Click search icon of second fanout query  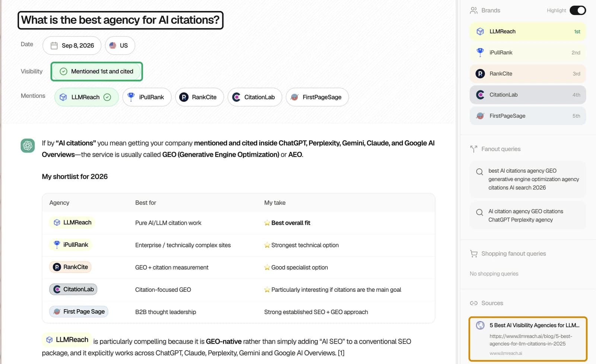(x=480, y=213)
